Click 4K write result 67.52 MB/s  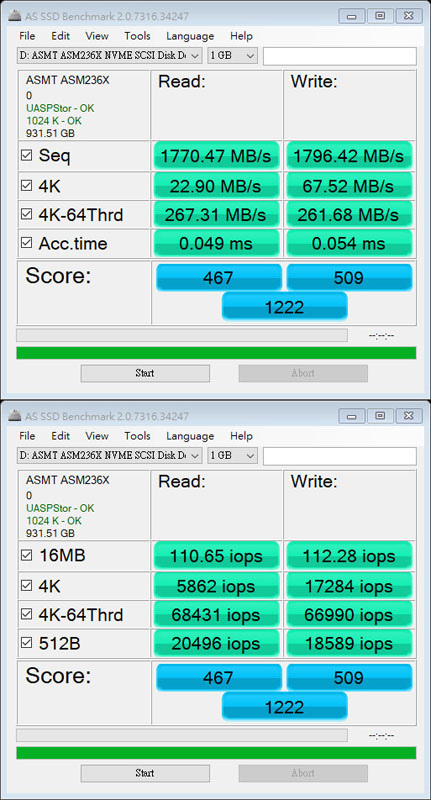(x=349, y=186)
